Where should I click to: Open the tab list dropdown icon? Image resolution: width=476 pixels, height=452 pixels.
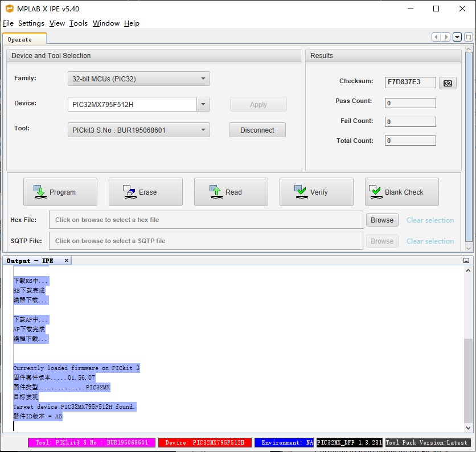pos(457,37)
